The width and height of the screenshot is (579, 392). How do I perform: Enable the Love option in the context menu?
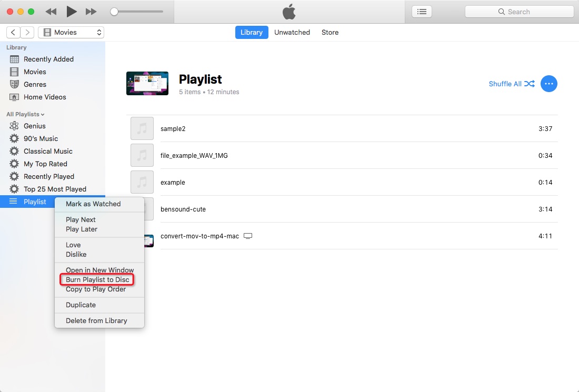(x=73, y=245)
